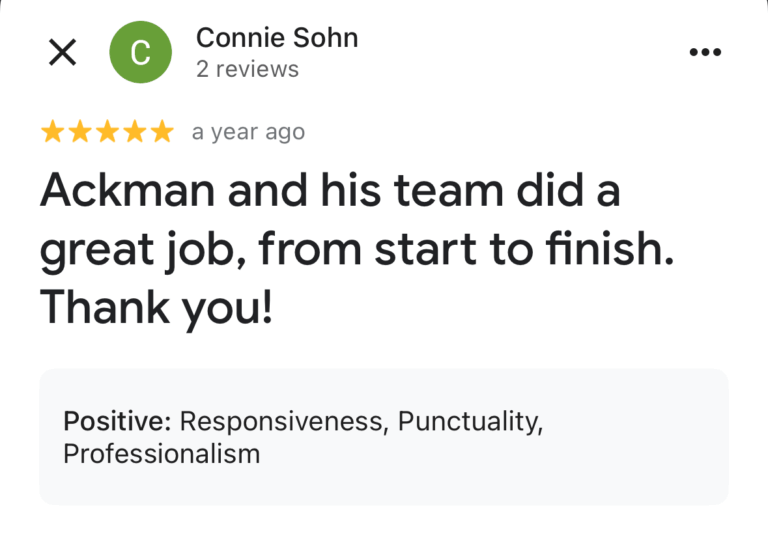Viewport: 768px width, 545px height.
Task: Click the bold 'Positive:' label
Action: pyautogui.click(x=117, y=421)
